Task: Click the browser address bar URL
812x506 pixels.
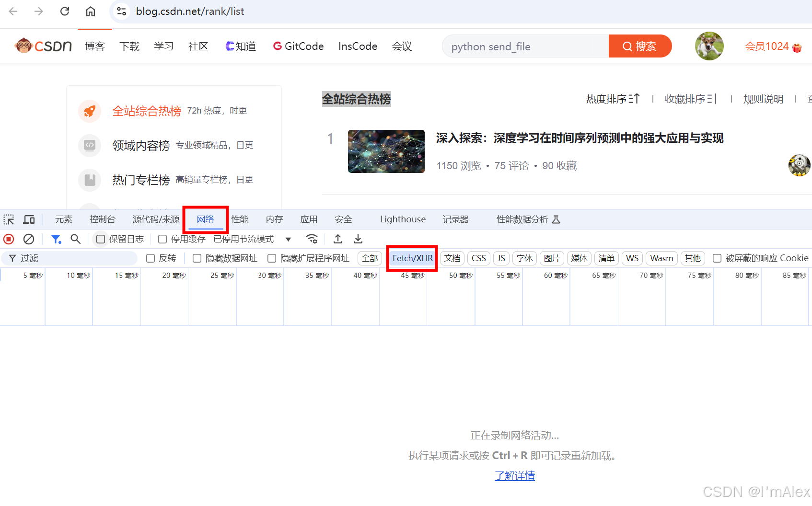Action: 190,11
